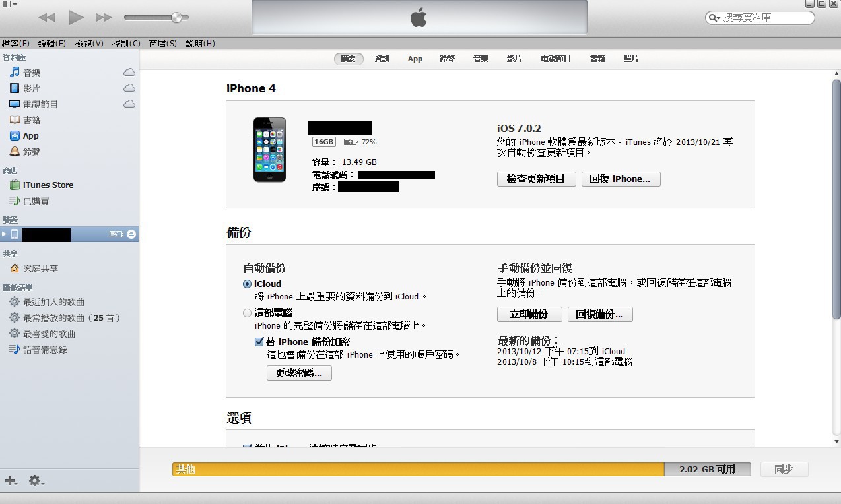Click the 同步 sync button

tap(784, 469)
